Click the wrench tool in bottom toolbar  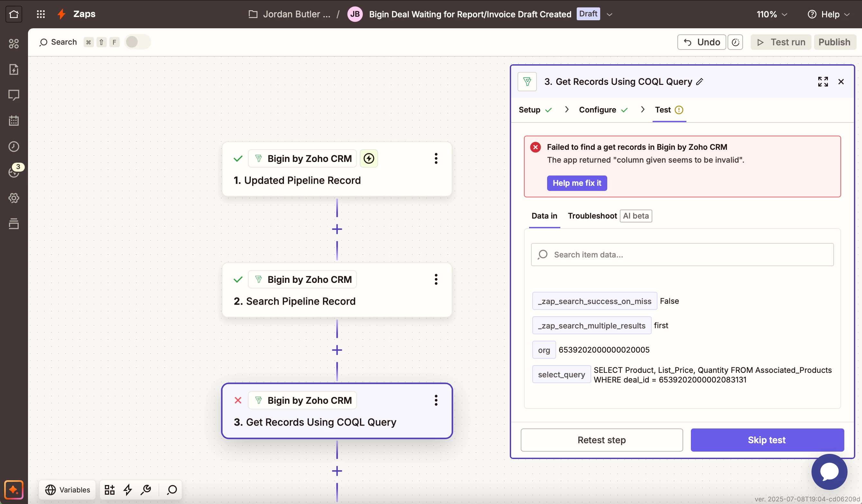pos(146,490)
